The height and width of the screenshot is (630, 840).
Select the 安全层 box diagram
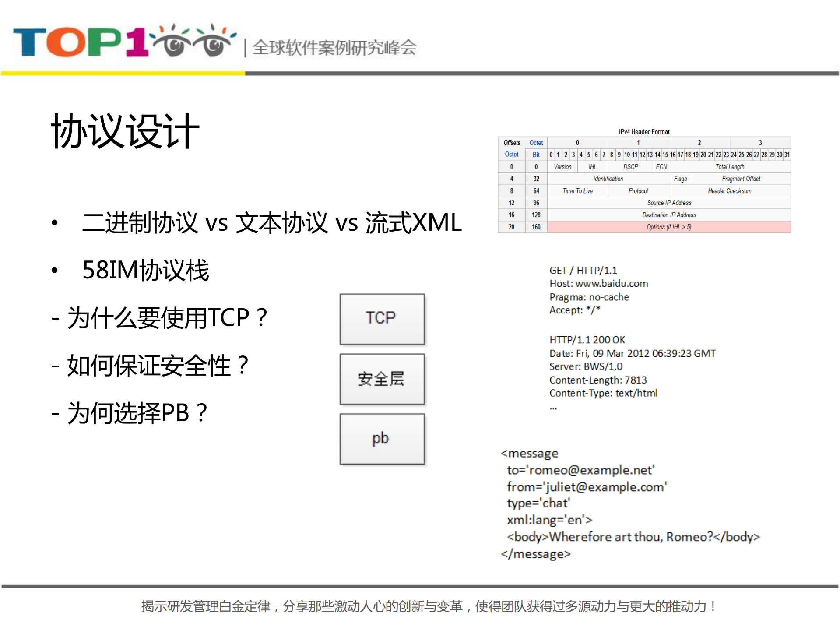click(381, 379)
